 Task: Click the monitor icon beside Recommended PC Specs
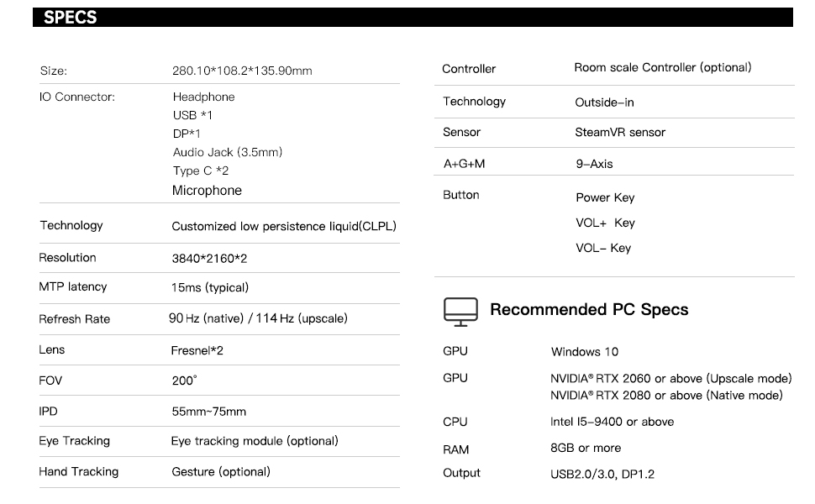coord(460,311)
